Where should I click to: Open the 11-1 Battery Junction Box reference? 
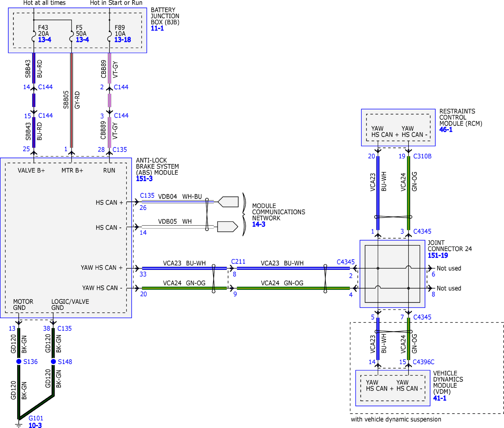pyautogui.click(x=157, y=28)
